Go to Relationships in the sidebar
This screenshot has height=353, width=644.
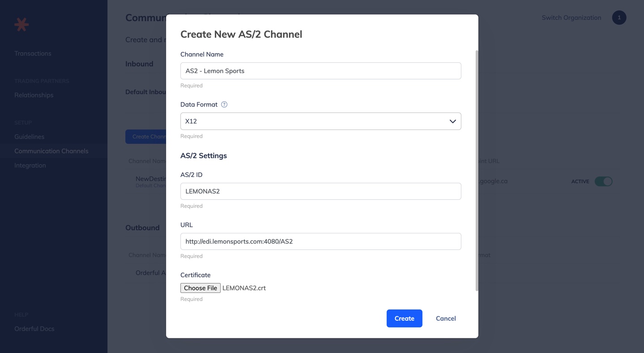pyautogui.click(x=34, y=95)
